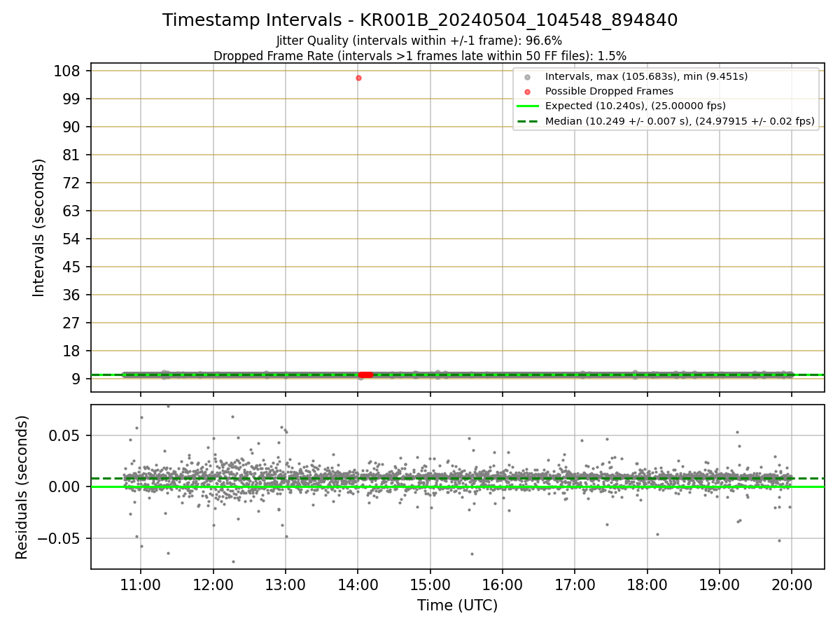Click the gray legend marker for Intervals
The width and height of the screenshot is (840, 630).
[x=528, y=77]
